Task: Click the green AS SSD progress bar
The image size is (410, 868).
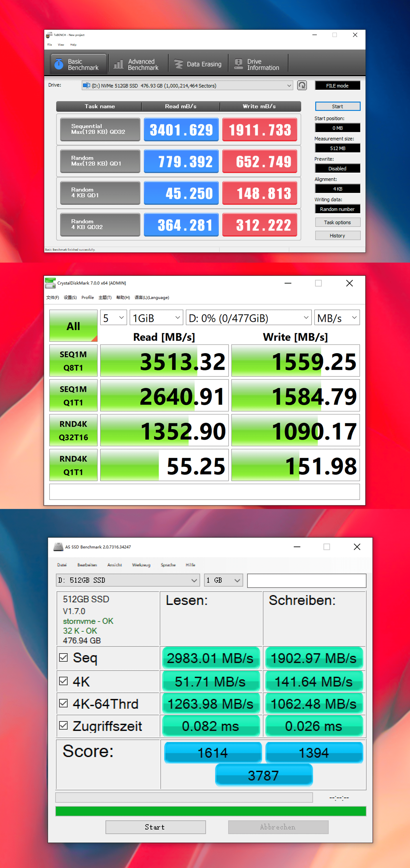Action: 211,811
